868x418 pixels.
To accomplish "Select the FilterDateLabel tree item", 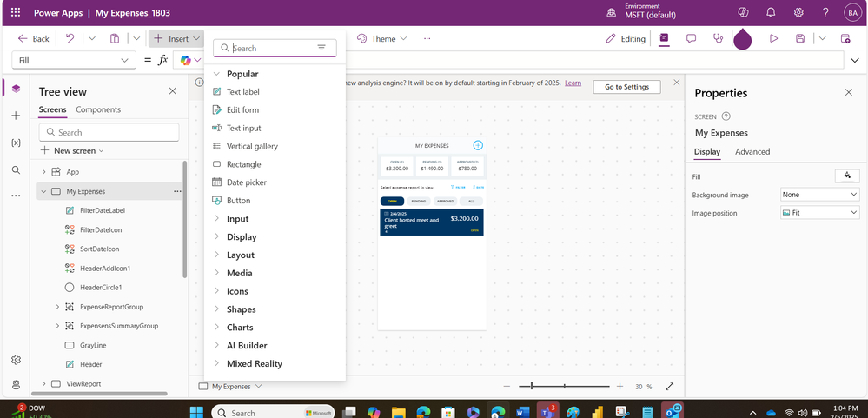I will click(103, 210).
